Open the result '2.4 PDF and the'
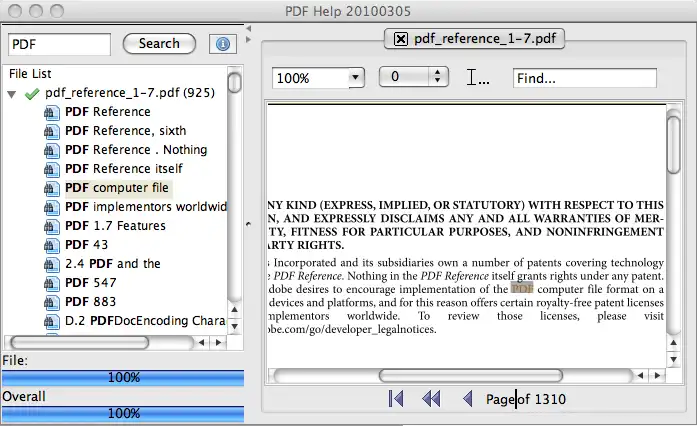This screenshot has height=426, width=697. tap(112, 264)
